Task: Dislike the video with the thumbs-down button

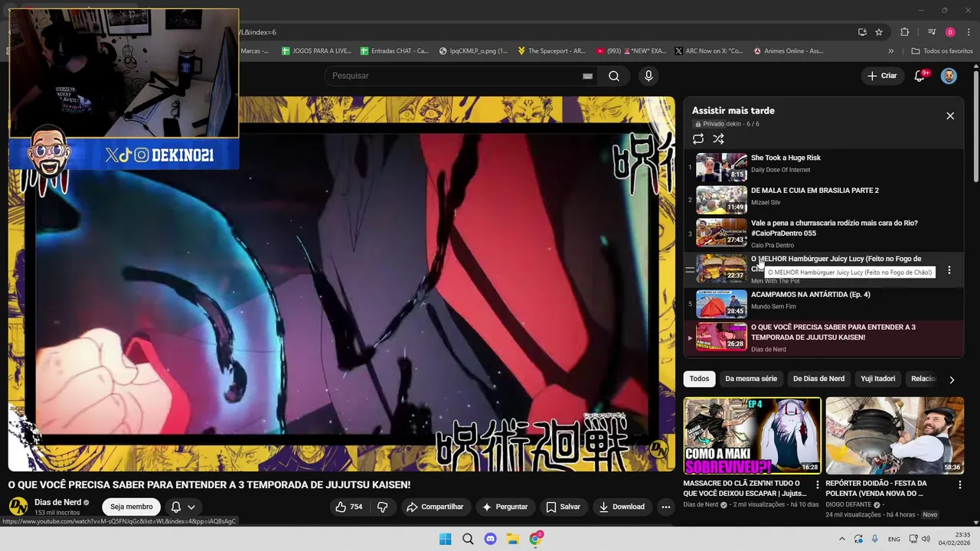Action: click(x=382, y=507)
